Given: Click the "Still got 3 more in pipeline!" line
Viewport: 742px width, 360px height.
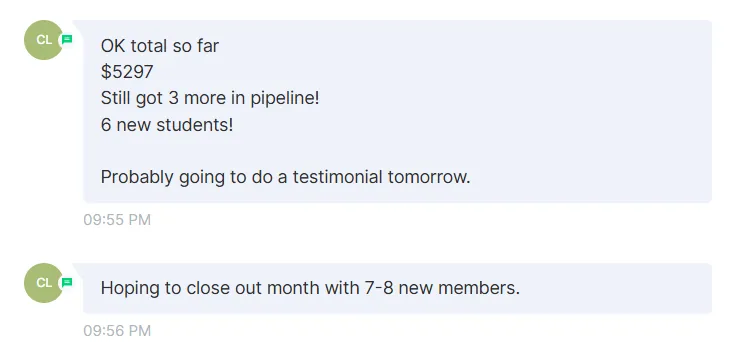Looking at the screenshot, I should click(x=210, y=98).
